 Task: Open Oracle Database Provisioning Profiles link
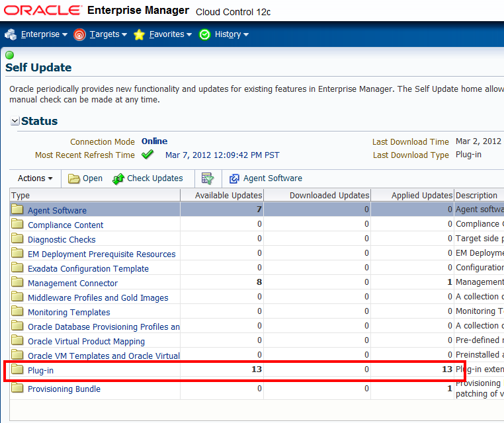[x=104, y=327]
